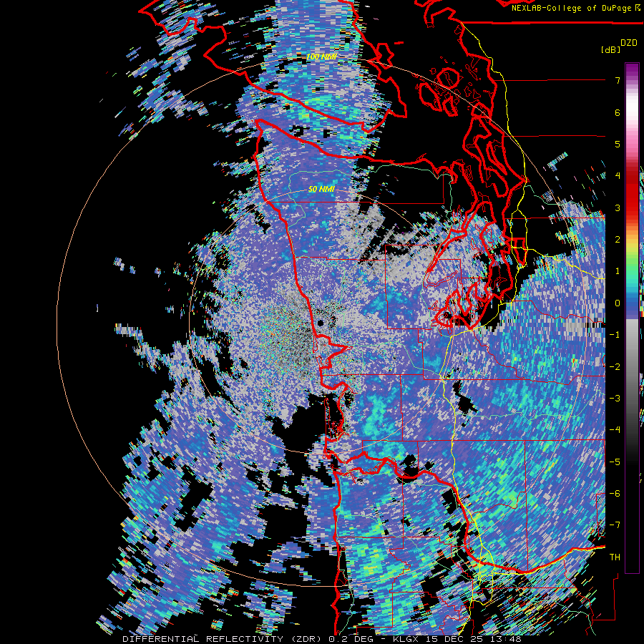Image resolution: width=644 pixels, height=644 pixels.
Task: Click the 50 NMI range ring label
Action: click(321, 190)
